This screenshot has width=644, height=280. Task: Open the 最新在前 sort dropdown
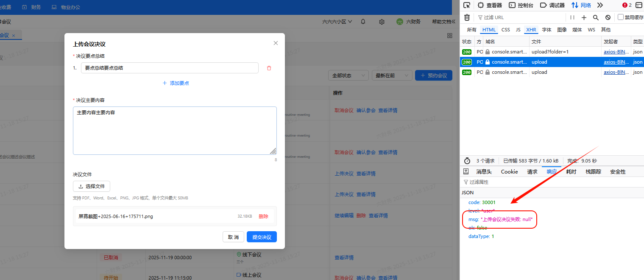click(392, 76)
